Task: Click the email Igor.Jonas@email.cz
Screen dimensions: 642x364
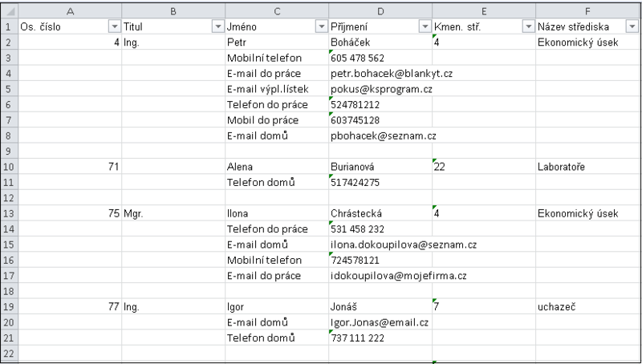Action: [x=380, y=322]
